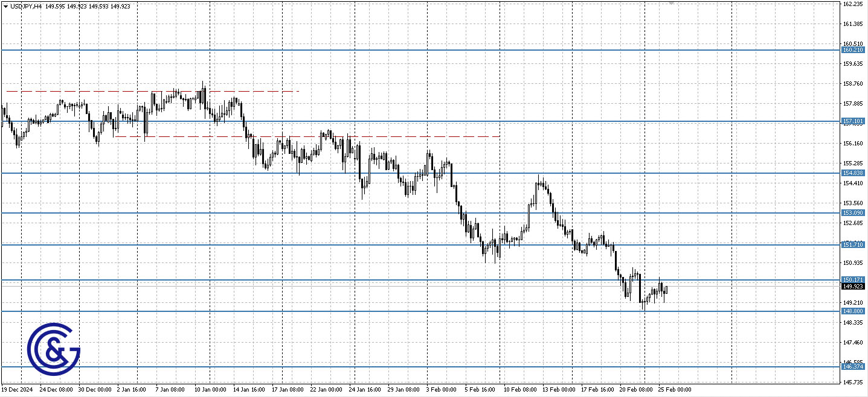
Task: Select the lowest candle near 20 Feb
Action: (x=644, y=305)
